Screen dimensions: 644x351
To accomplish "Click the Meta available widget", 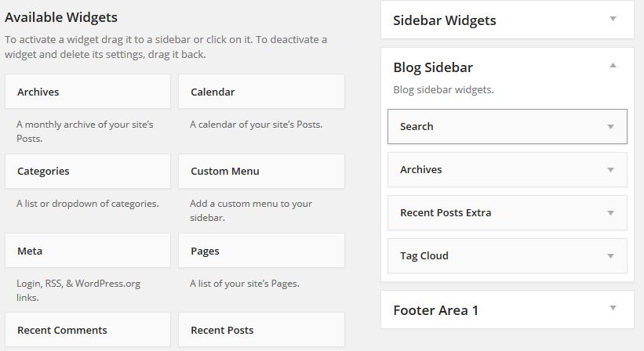I will point(87,251).
